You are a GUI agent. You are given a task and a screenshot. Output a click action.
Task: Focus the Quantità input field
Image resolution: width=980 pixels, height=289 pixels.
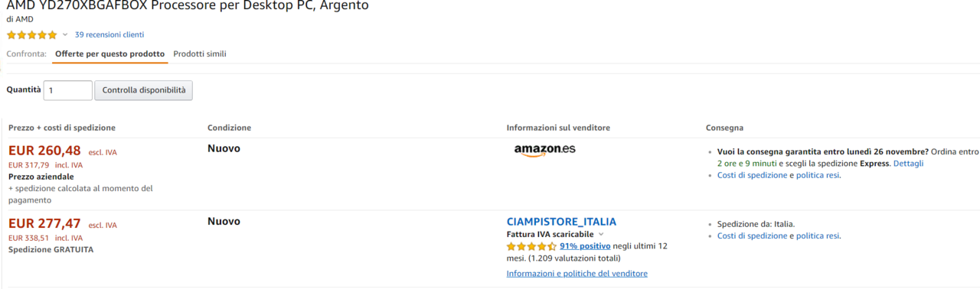[x=68, y=90]
